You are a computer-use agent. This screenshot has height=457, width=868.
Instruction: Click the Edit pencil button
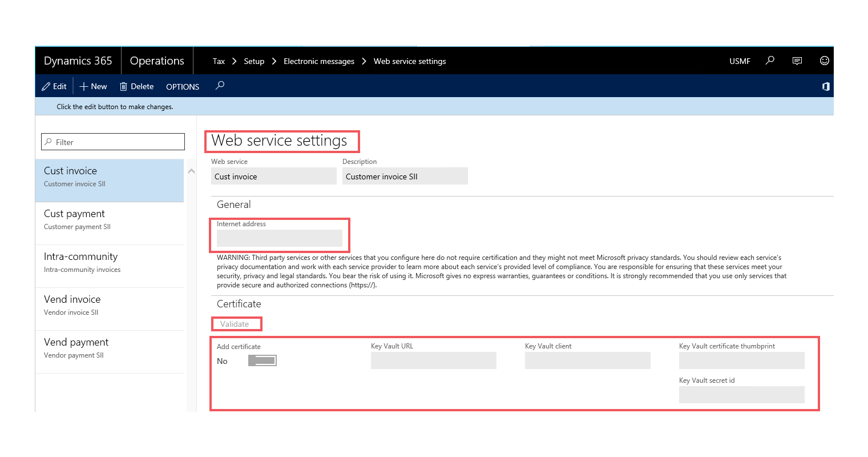click(54, 86)
